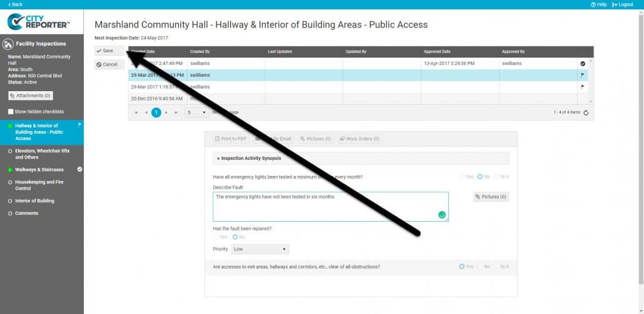644x314 pixels.
Task: Click the green Grammarly icon in fault textbox
Action: point(442,215)
